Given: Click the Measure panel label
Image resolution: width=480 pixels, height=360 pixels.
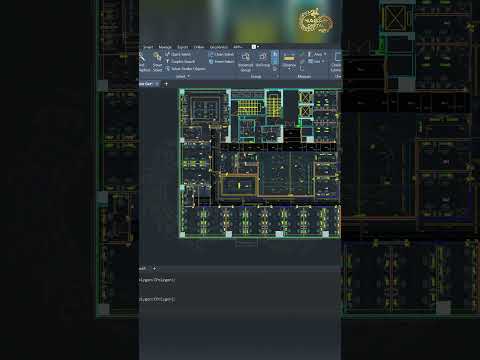Looking at the screenshot, I should click(304, 76).
